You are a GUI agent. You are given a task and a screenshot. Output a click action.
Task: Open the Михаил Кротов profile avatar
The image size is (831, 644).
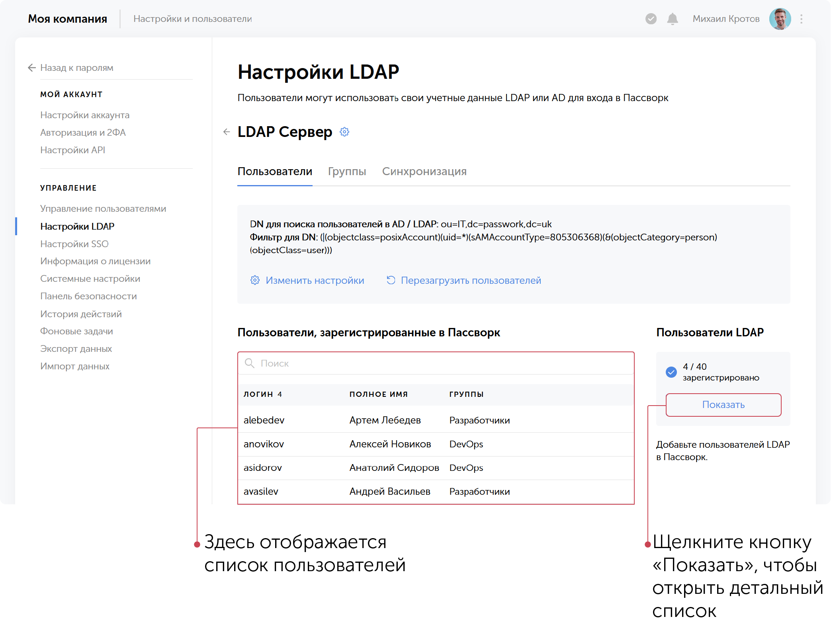780,18
